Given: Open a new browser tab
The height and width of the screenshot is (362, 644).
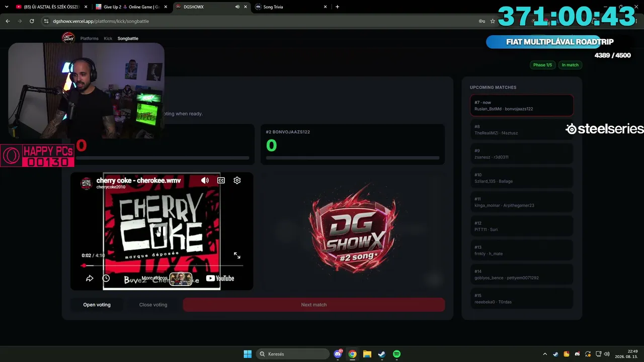Looking at the screenshot, I should 337,7.
